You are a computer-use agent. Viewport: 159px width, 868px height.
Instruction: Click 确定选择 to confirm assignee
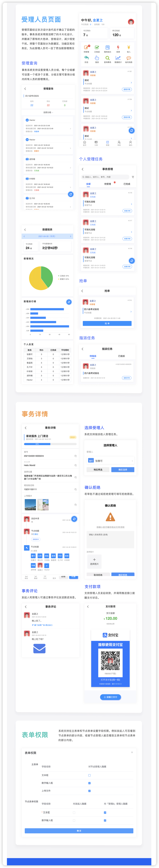tap(123, 469)
